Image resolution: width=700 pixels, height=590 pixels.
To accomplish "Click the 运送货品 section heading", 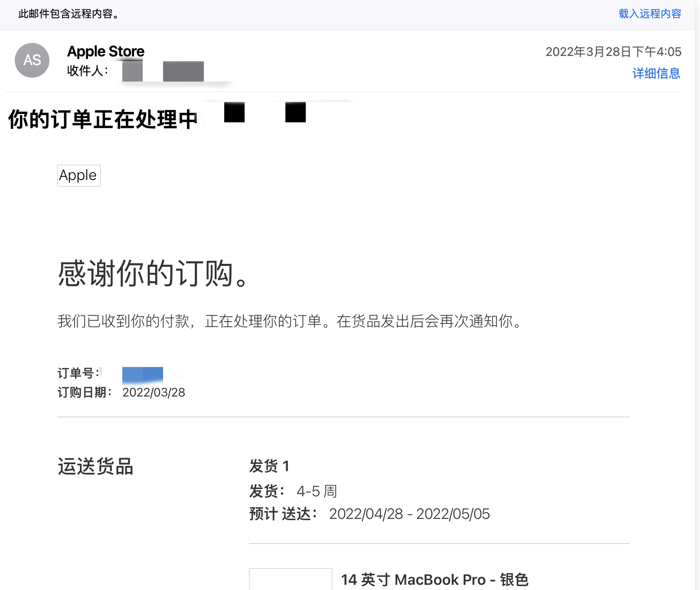I will point(95,467).
